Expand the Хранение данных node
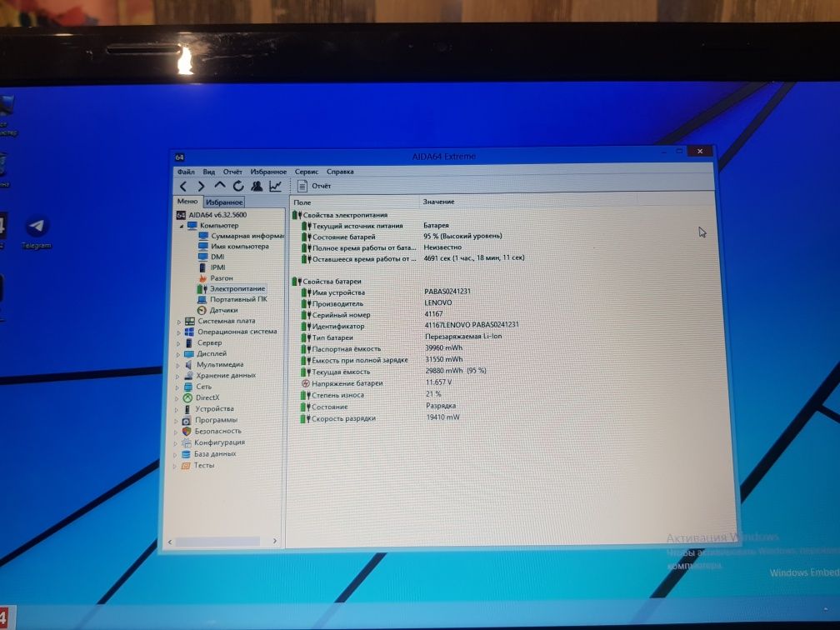Viewport: 840px width, 630px height. click(177, 377)
